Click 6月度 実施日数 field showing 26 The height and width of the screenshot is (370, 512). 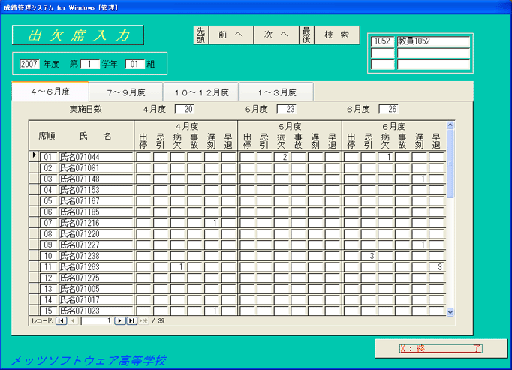pyautogui.click(x=388, y=109)
